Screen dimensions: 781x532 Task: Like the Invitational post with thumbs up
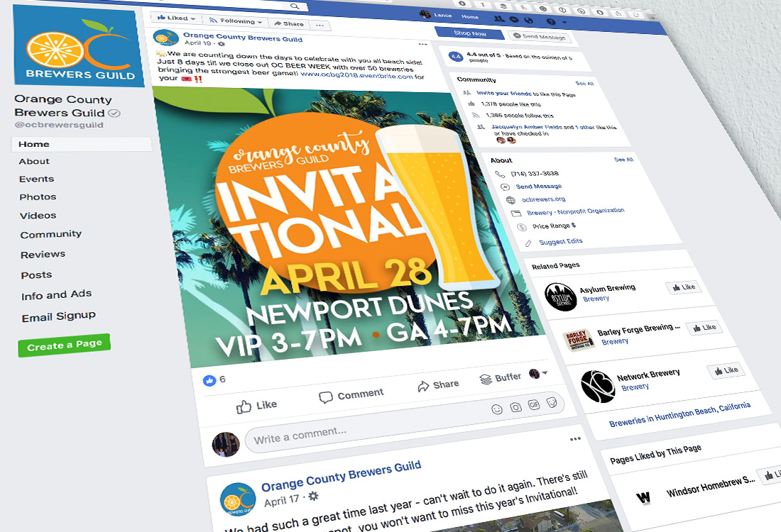(256, 406)
